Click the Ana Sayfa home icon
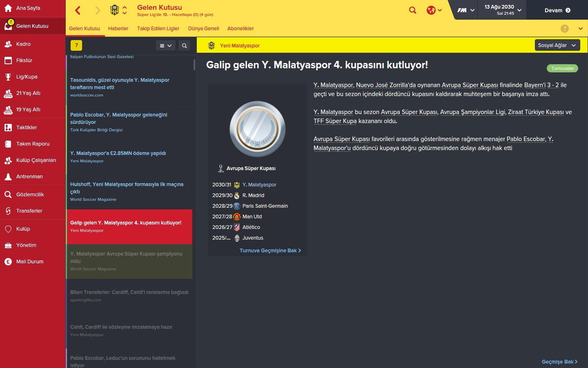This screenshot has height=368, width=588. [8, 8]
